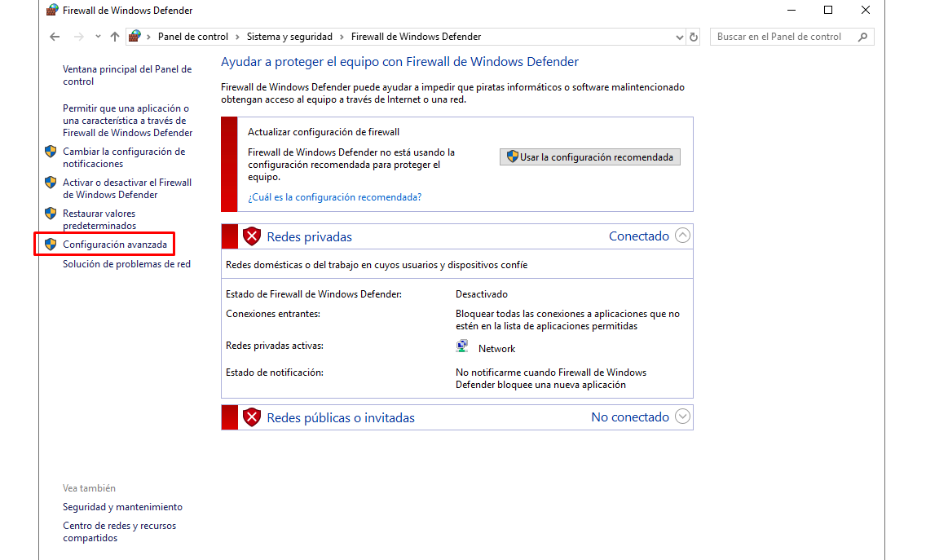This screenshot has height=560, width=926.
Task: Click 'Usar la configuración recomendada' button
Action: 590,157
